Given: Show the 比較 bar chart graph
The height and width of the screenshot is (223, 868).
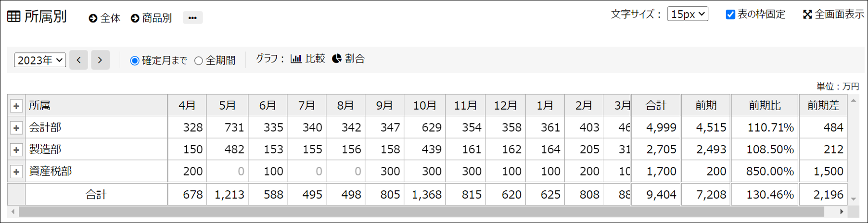Looking at the screenshot, I should click(308, 59).
